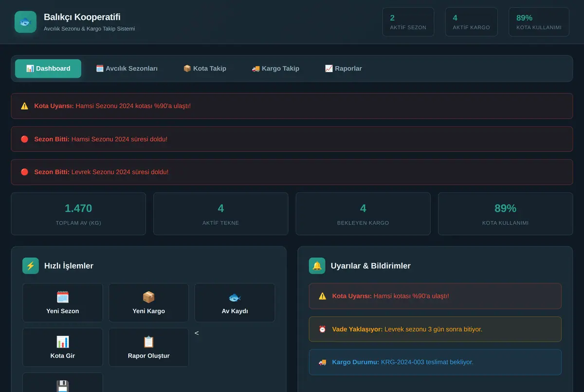Viewport: 584px width, 392px height.
Task: Open the Av Kaydı quick action
Action: [235, 303]
